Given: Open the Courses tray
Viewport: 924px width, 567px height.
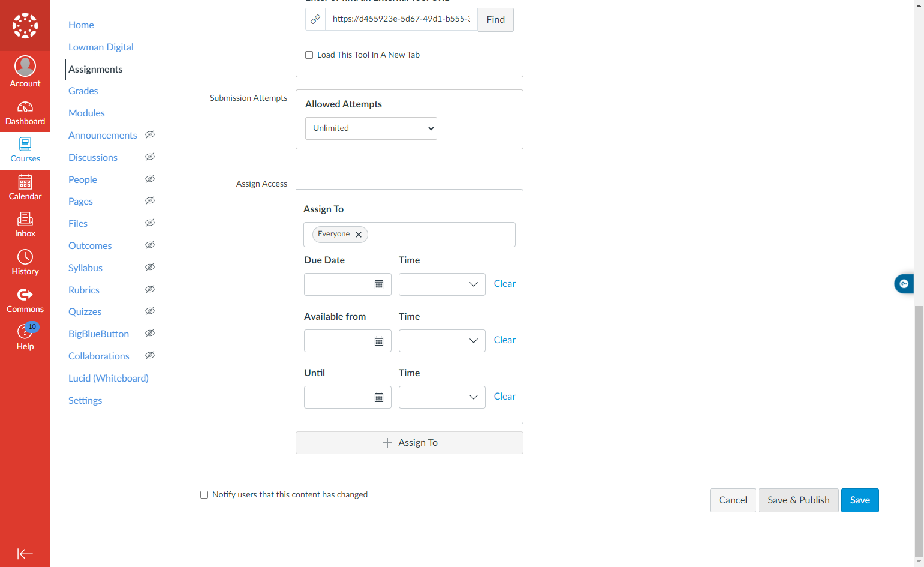Looking at the screenshot, I should click(25, 151).
